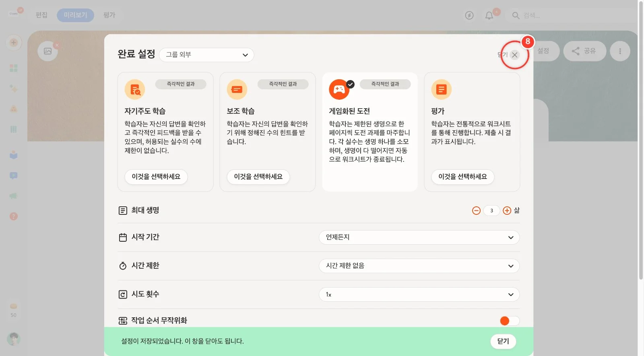
Task: Click the app logo in top-left corner
Action: pos(14,13)
